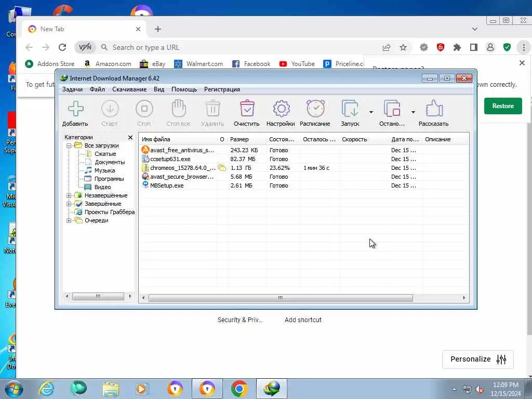Click the categories panel horizontal scrollbar
Viewport: 532px width, 399px height.
[98, 296]
